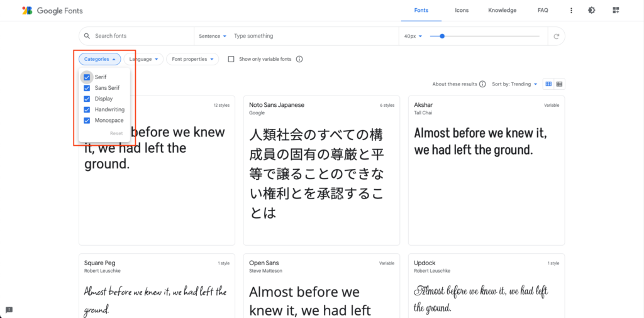The width and height of the screenshot is (644, 318).
Task: Select the Knowledge tab
Action: point(502,11)
